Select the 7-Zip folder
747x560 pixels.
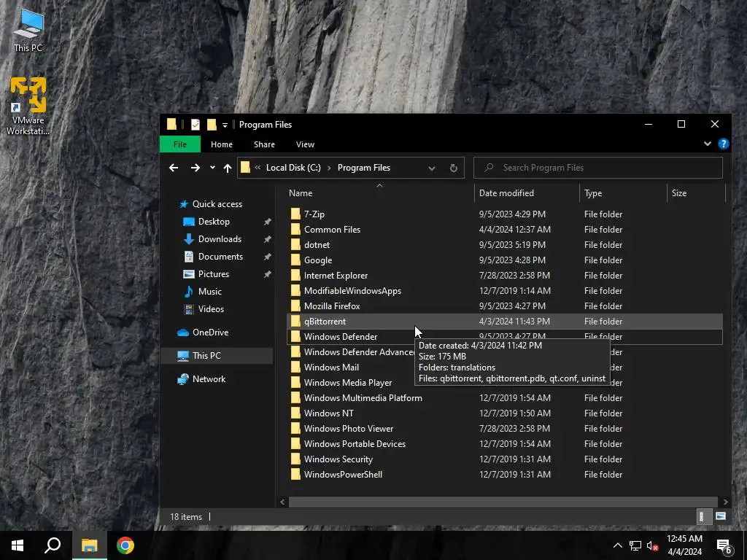point(505,214)
